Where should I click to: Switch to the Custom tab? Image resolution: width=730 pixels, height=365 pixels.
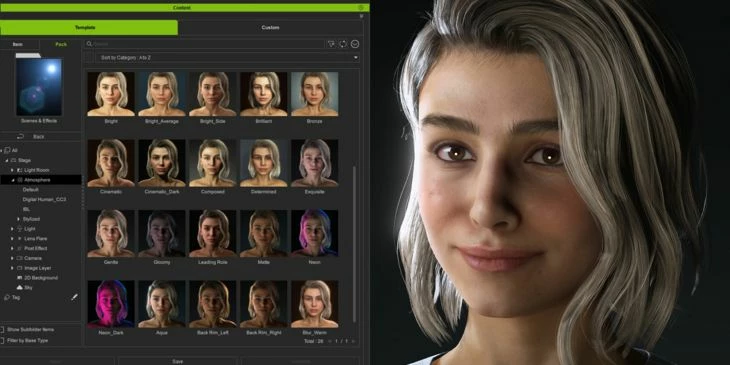270,27
